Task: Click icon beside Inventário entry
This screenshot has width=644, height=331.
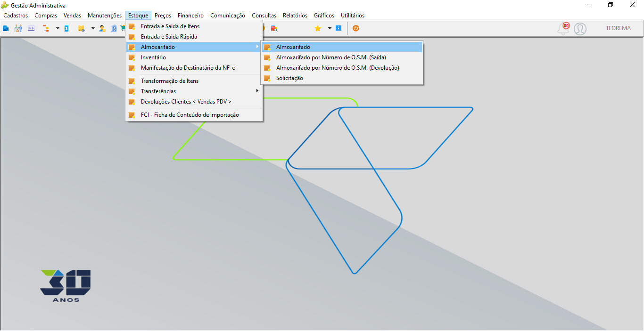Action: pos(132,57)
